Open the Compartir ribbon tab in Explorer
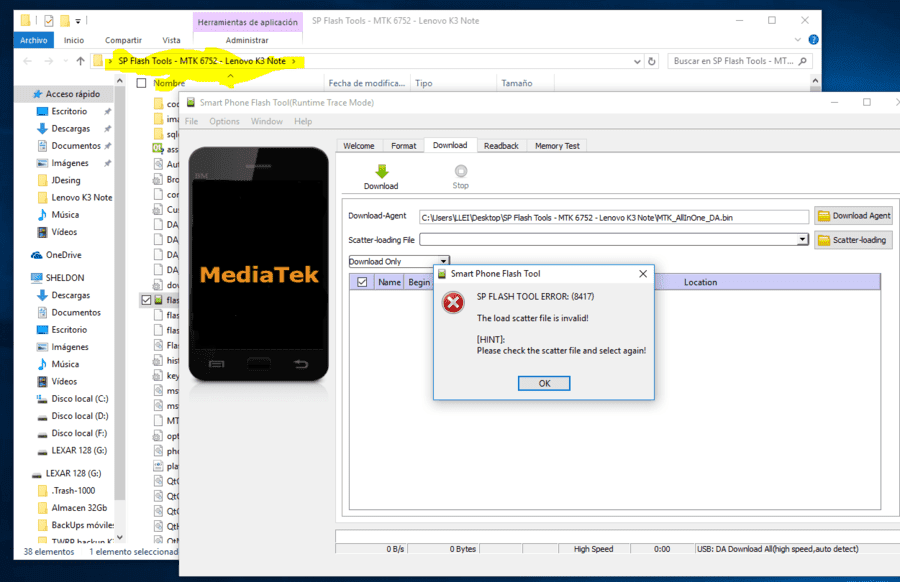This screenshot has width=900, height=582. 123,40
